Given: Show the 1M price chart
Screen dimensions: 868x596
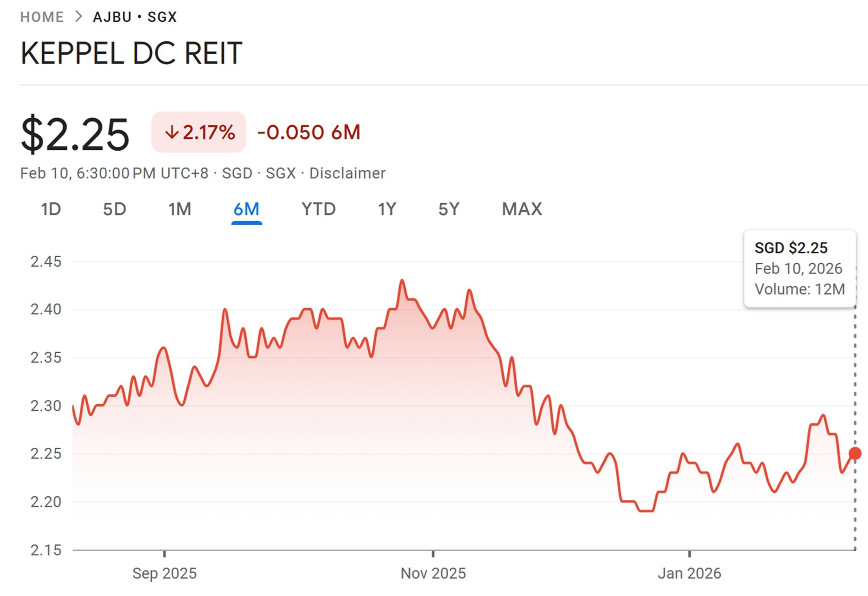Looking at the screenshot, I should pyautogui.click(x=180, y=209).
